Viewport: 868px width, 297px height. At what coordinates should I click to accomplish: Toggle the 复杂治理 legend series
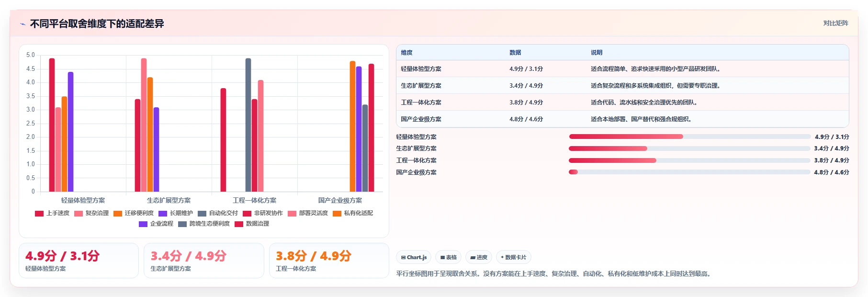[x=91, y=213]
